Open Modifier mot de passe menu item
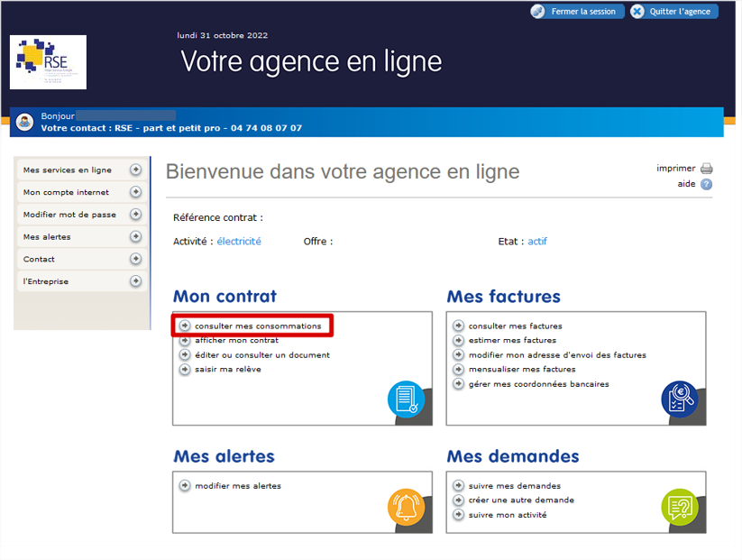Screen dimensions: 742x560 coord(69,215)
